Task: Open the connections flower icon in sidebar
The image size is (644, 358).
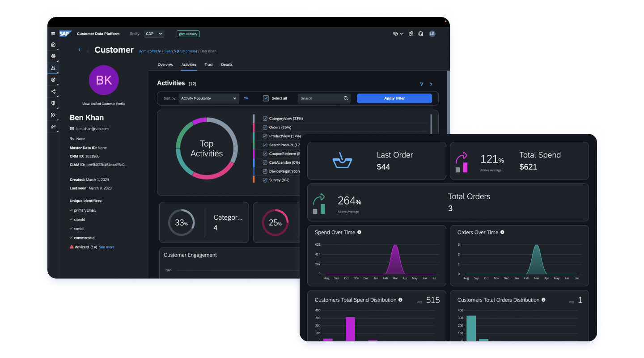Action: (x=53, y=56)
